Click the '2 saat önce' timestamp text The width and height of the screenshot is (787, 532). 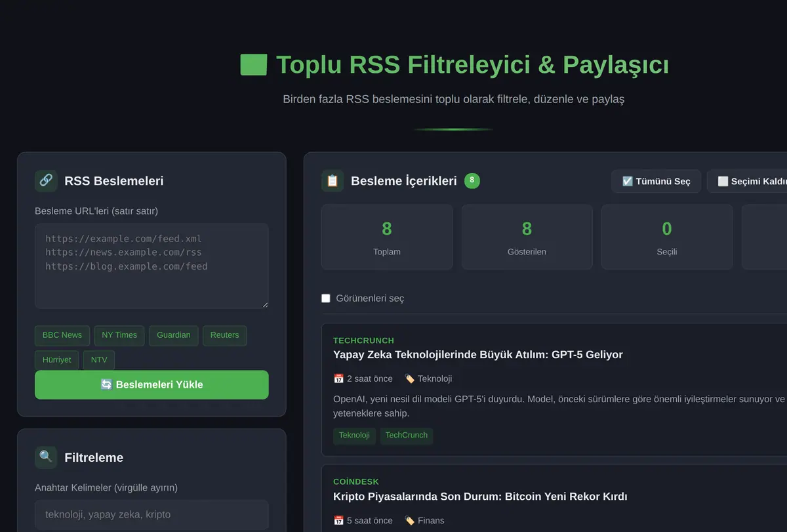(x=370, y=379)
